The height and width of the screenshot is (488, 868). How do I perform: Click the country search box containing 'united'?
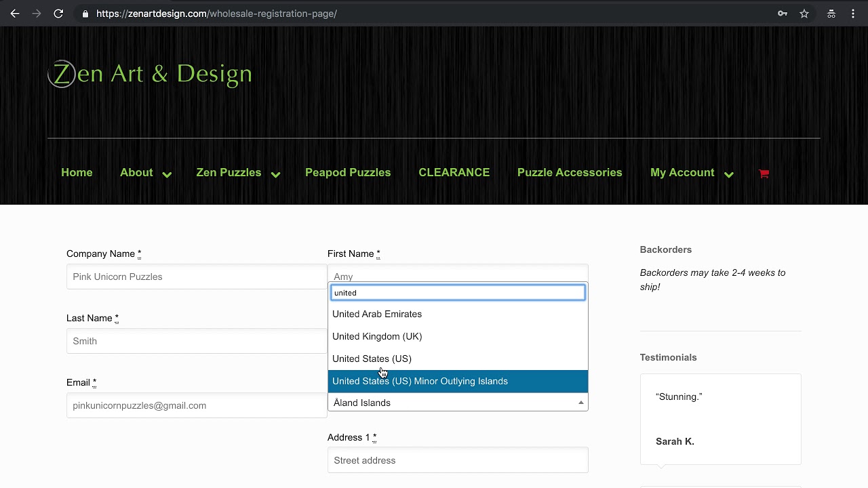click(458, 293)
